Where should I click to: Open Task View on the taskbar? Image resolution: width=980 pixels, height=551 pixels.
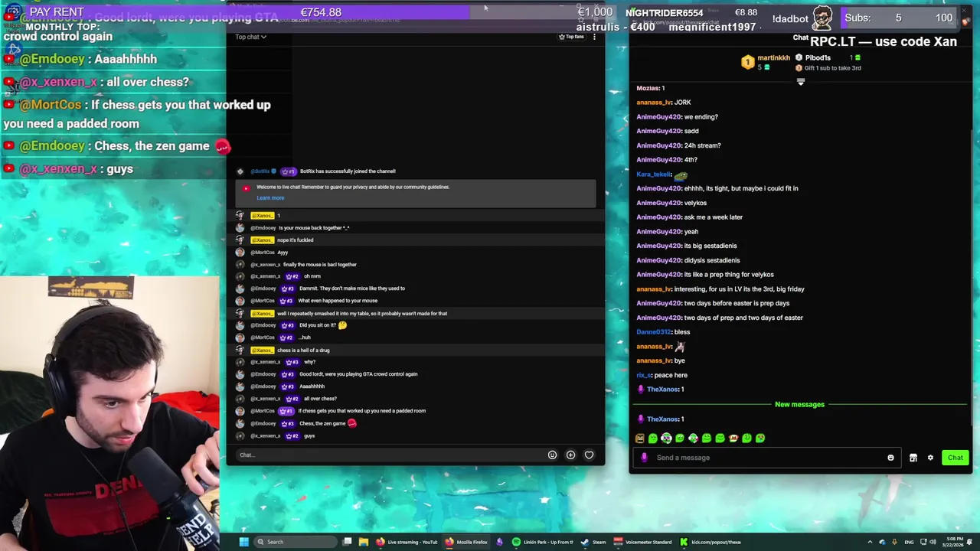[347, 542]
